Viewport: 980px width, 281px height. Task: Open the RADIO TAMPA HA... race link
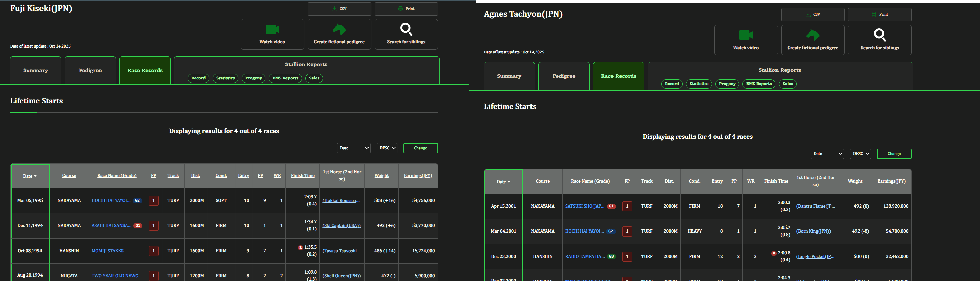tap(585, 257)
